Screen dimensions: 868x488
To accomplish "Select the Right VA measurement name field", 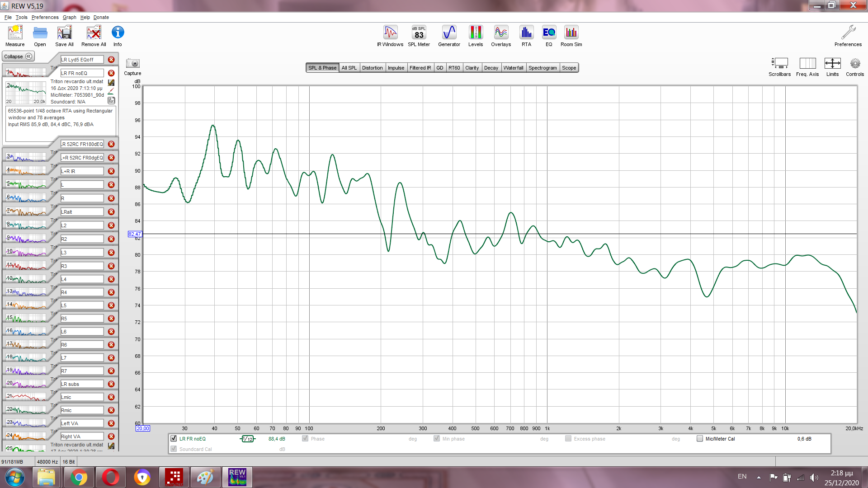I will pos(82,436).
